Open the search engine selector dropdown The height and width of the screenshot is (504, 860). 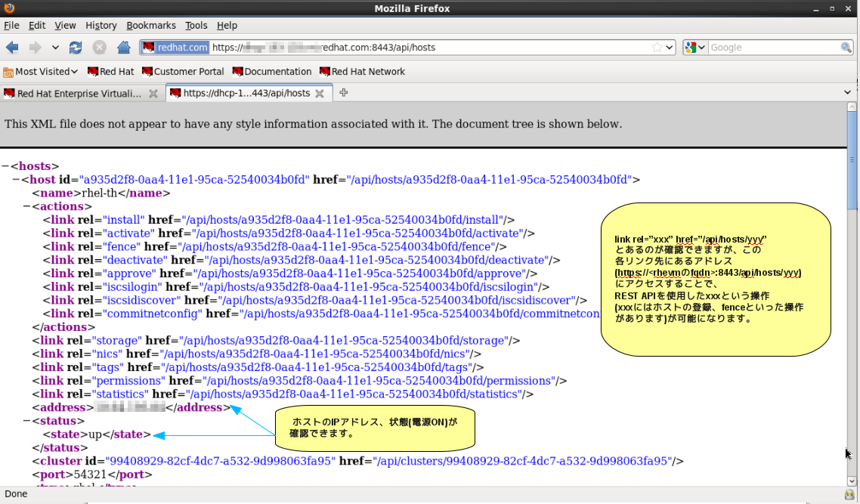(695, 48)
